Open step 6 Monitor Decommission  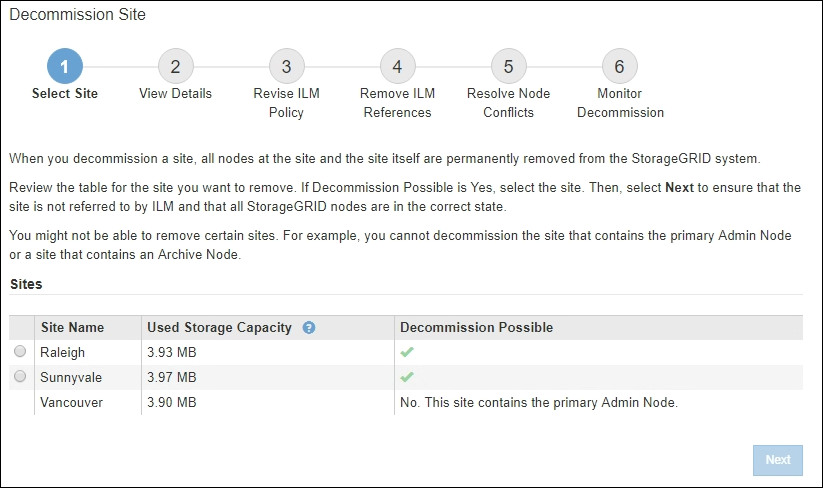620,67
